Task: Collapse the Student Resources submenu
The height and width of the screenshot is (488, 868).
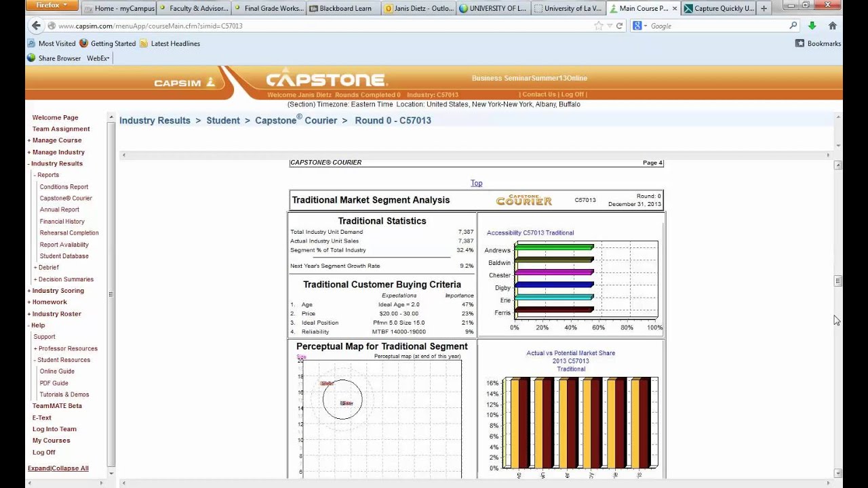Action: (62, 360)
